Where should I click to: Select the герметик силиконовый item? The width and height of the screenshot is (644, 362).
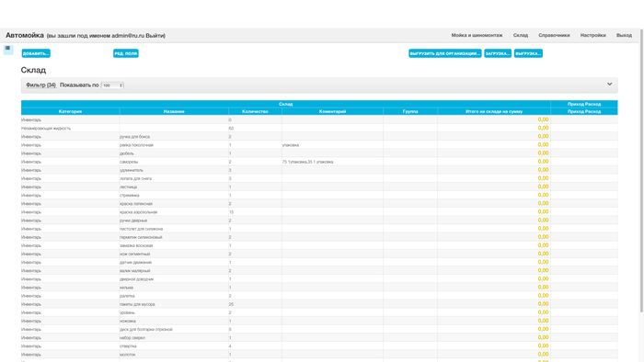point(141,237)
